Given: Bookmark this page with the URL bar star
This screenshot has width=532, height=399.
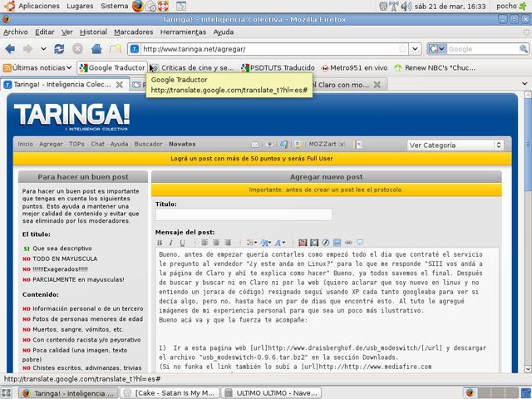Looking at the screenshot, I should coord(402,49).
